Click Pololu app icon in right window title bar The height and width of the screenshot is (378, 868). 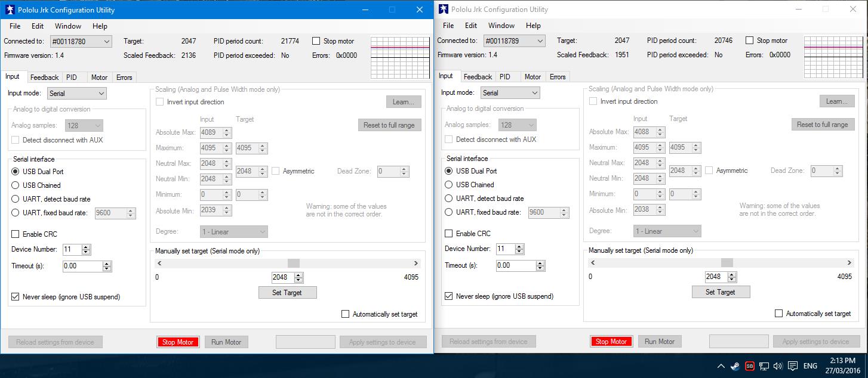pos(443,9)
